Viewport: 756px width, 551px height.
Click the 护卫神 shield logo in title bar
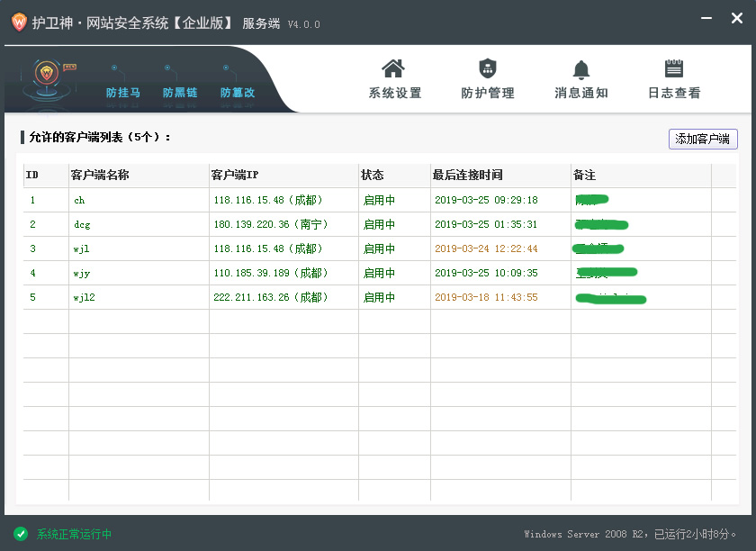(19, 23)
